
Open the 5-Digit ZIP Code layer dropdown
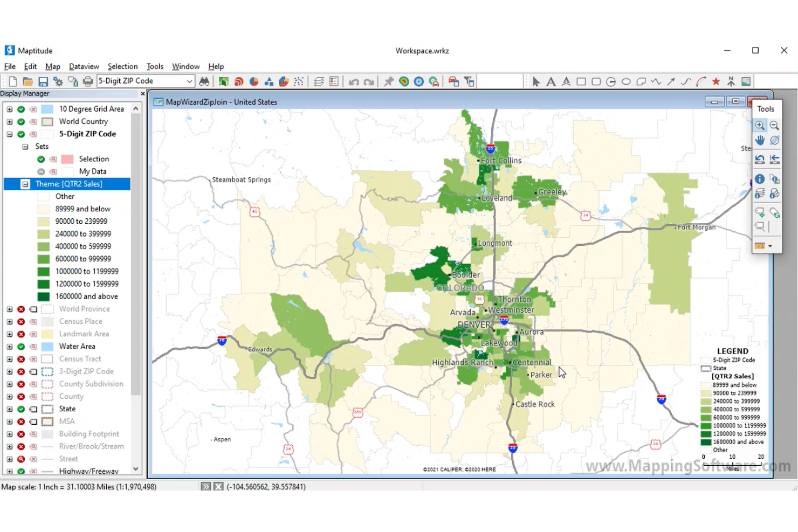pos(189,81)
